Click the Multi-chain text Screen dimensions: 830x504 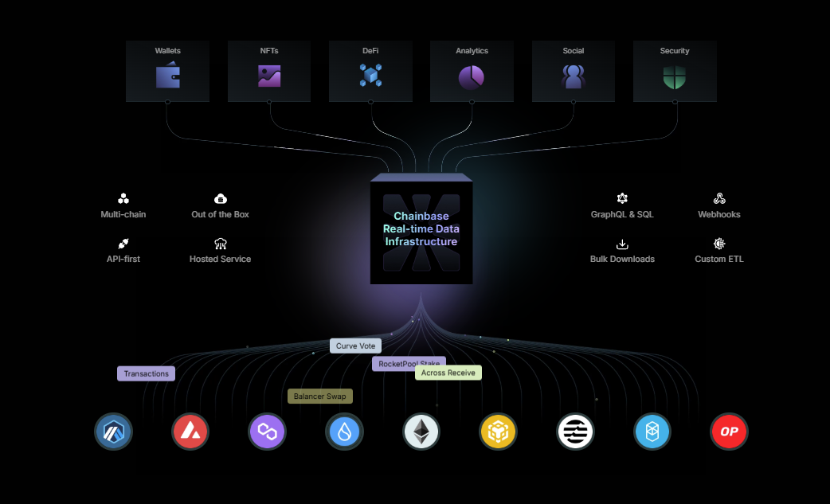point(123,214)
